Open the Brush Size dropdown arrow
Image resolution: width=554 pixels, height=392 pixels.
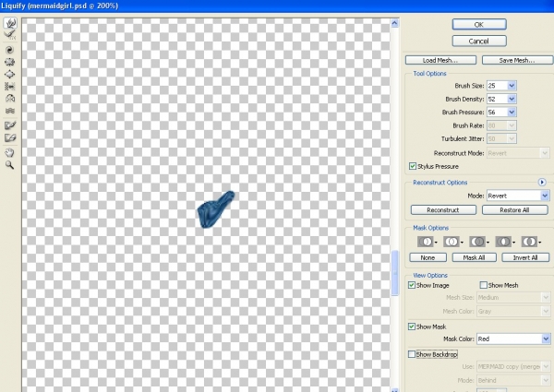coord(512,86)
